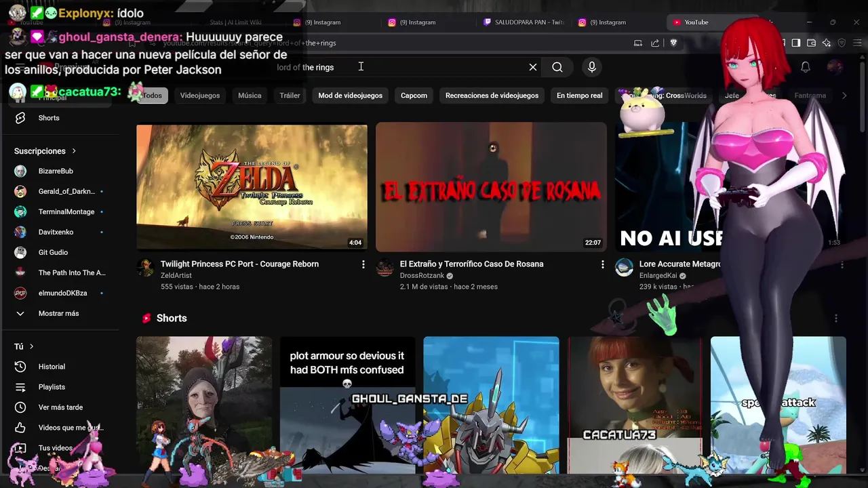Click the magnifier search button
Image resolution: width=868 pixels, height=488 pixels.
pos(557,67)
